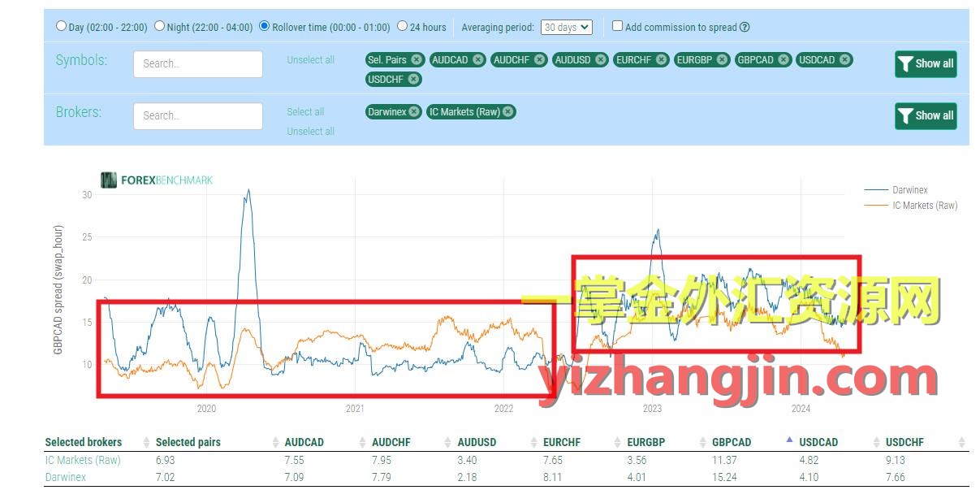Sort table using the AUDCAD column arrows
980x503 pixels.
363,442
